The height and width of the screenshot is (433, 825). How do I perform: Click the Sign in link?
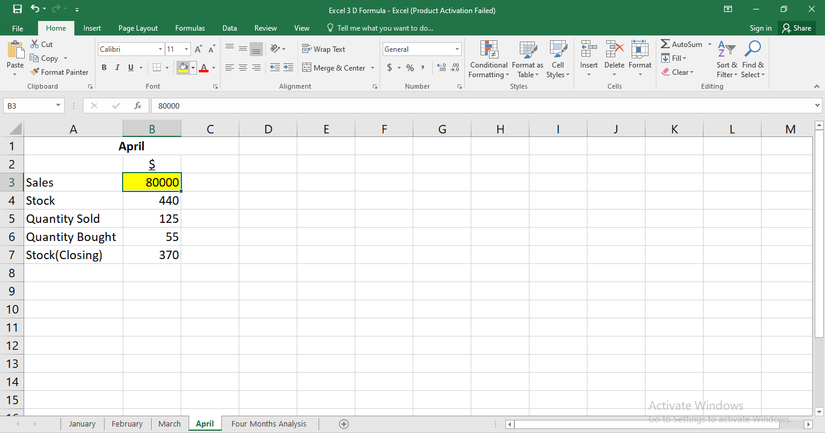pyautogui.click(x=760, y=28)
